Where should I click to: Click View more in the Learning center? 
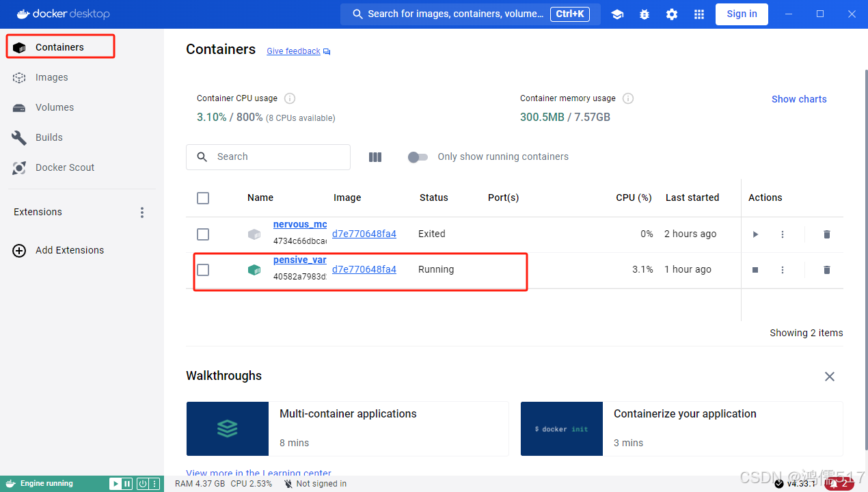258,472
